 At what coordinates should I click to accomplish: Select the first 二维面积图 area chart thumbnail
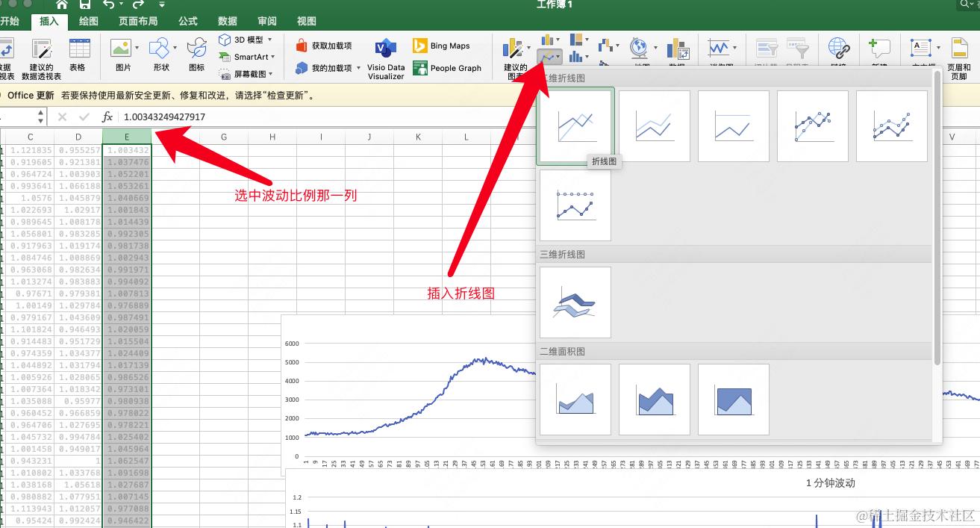pyautogui.click(x=575, y=400)
